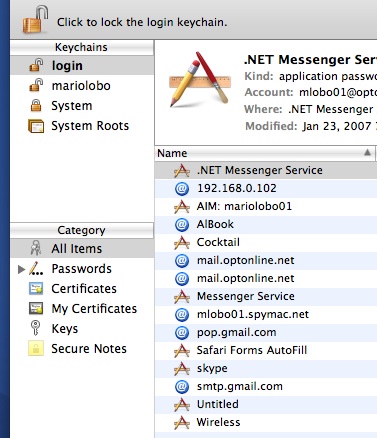
Task: Choose the Keys category
Action: point(82,329)
